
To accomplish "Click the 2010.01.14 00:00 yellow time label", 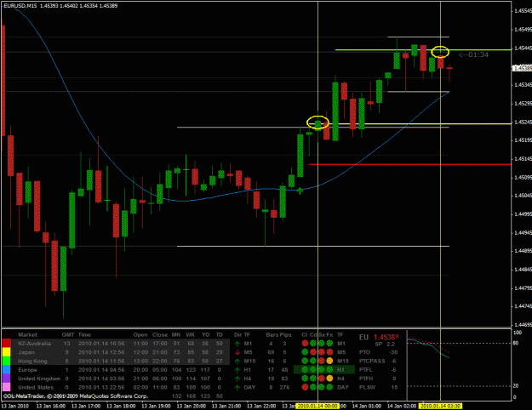I will (x=317, y=406).
